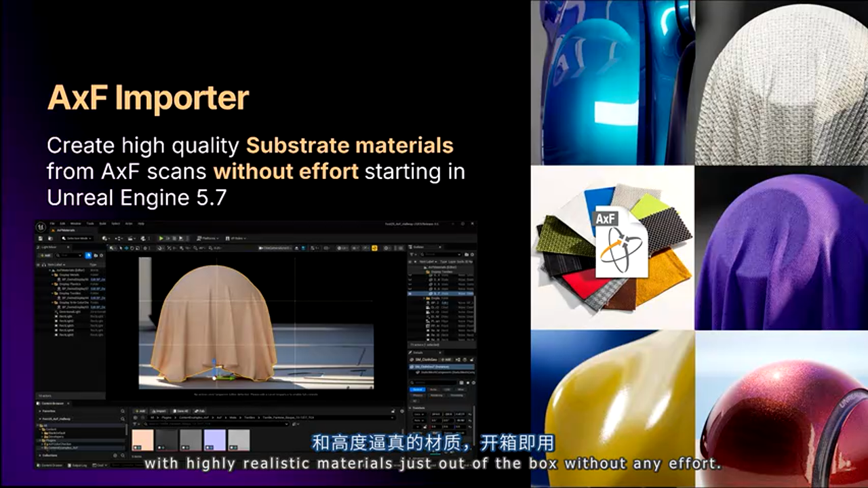The height and width of the screenshot is (488, 868).
Task: Click the yellow highlighted viewport toolbar icon
Action: click(x=374, y=248)
